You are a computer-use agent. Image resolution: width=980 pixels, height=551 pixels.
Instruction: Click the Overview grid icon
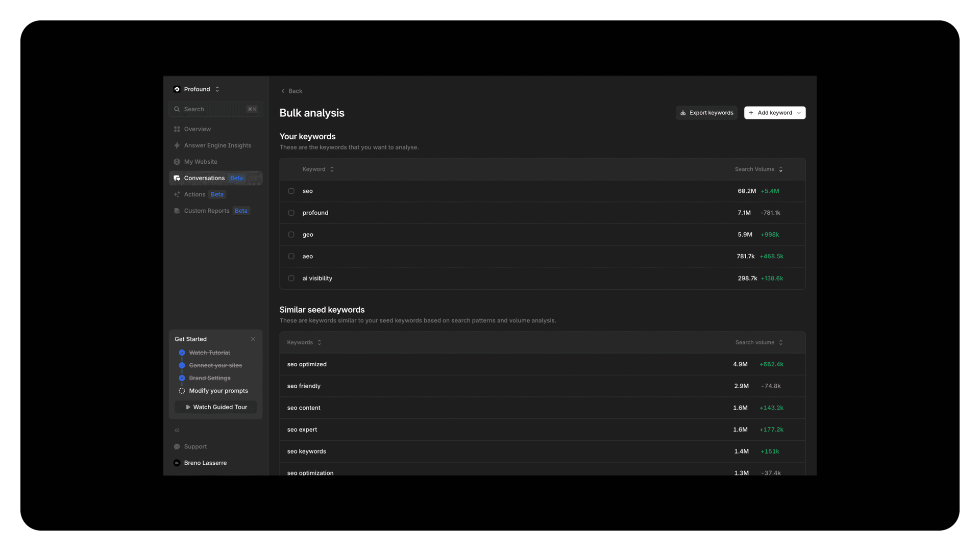177,129
